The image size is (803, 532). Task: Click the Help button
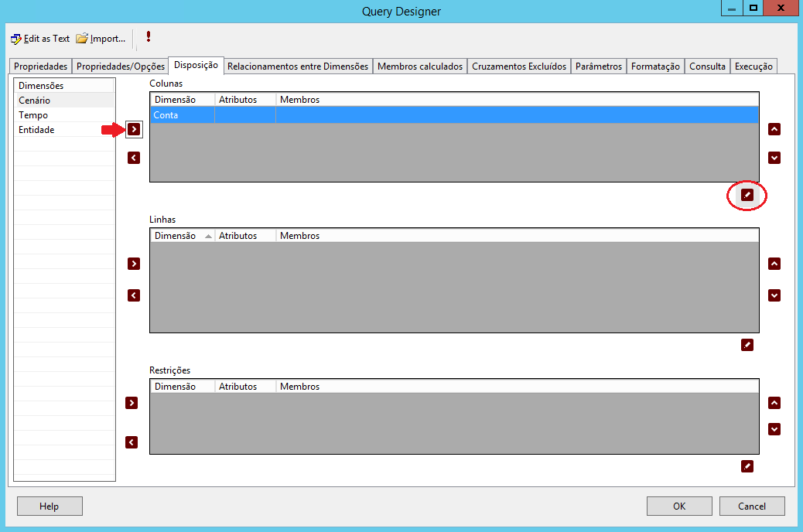(50, 506)
